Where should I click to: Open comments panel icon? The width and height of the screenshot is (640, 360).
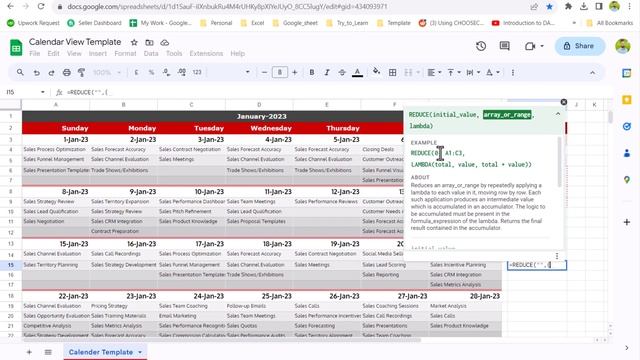(504, 46)
